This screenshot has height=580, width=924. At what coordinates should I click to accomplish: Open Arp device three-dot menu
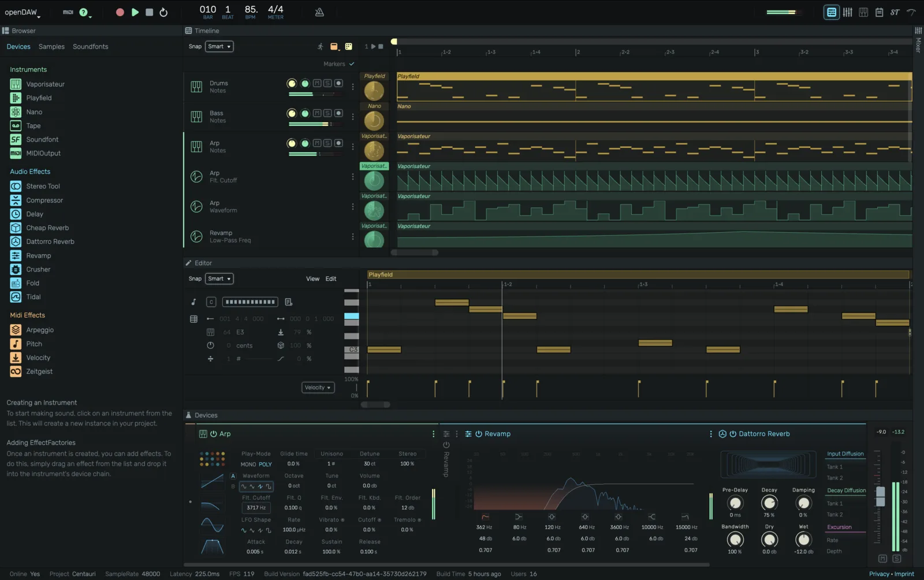tap(434, 434)
